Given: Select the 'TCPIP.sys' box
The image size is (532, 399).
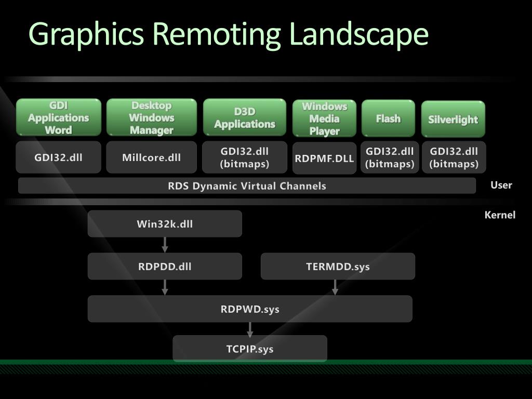Looking at the screenshot, I should (x=250, y=349).
